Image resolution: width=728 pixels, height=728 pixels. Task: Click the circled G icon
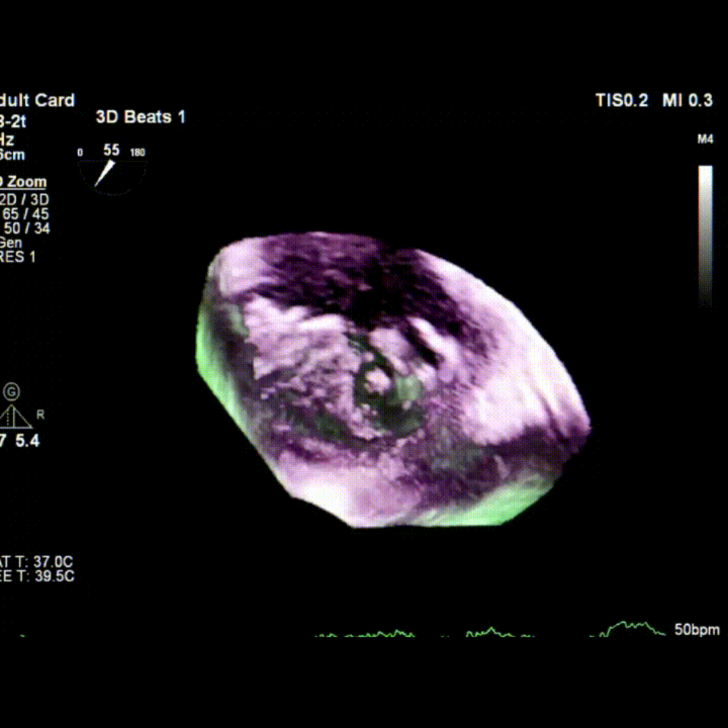[11, 392]
